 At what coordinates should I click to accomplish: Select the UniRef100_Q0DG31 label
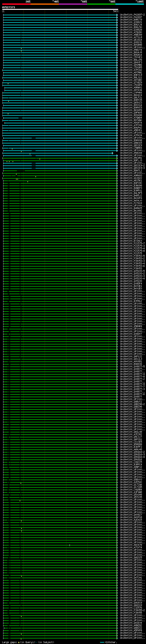coord(131,42)
